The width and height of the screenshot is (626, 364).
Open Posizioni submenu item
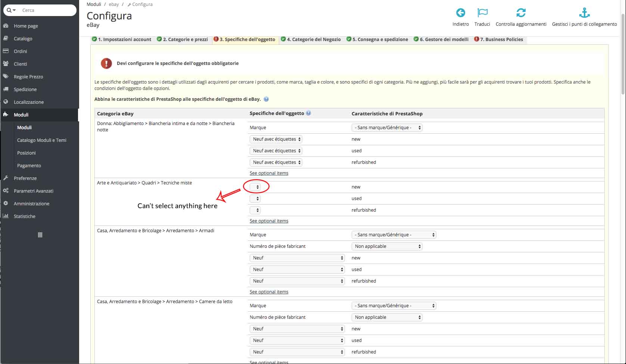27,153
